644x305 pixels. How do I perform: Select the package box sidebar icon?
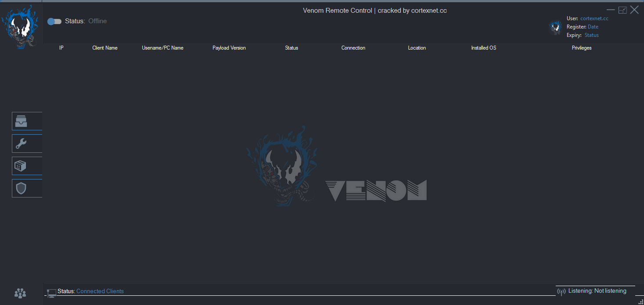click(x=21, y=166)
